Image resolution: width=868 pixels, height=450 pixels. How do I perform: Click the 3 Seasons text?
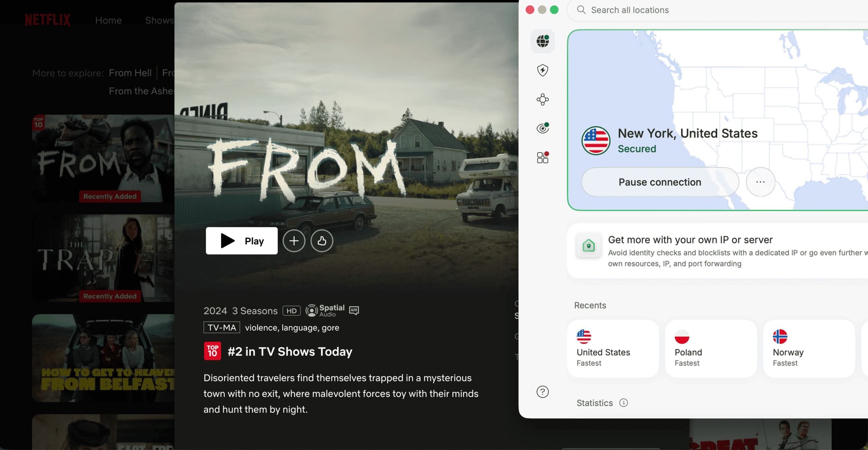(255, 311)
